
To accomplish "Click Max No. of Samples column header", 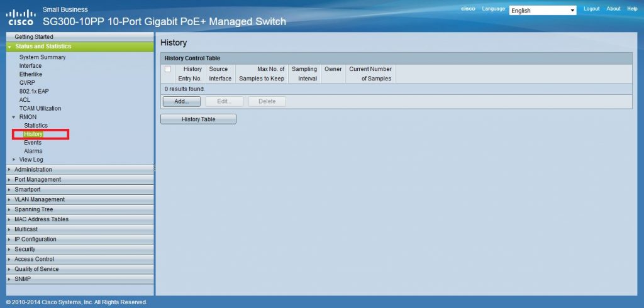I will (x=262, y=74).
